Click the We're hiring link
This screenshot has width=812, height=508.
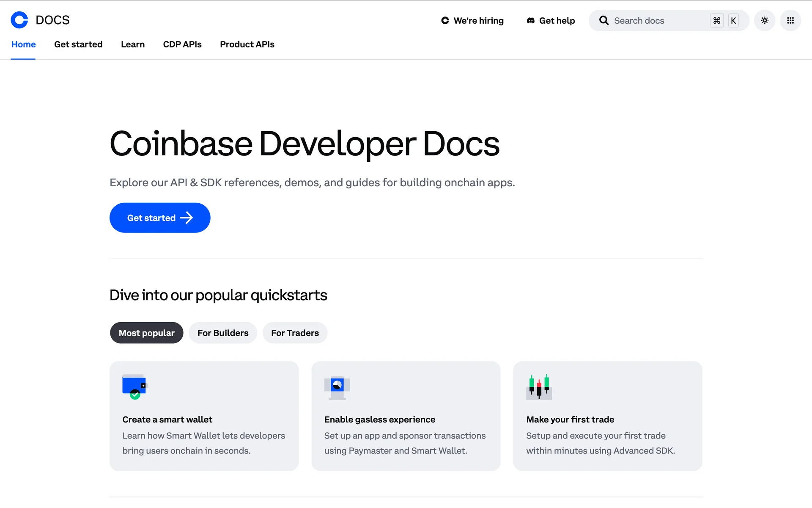click(x=478, y=20)
